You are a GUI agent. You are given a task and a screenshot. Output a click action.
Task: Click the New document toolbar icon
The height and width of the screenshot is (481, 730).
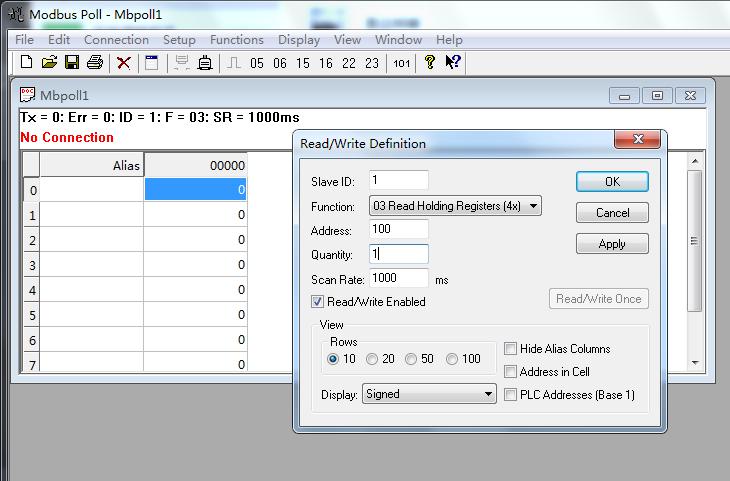tap(27, 63)
